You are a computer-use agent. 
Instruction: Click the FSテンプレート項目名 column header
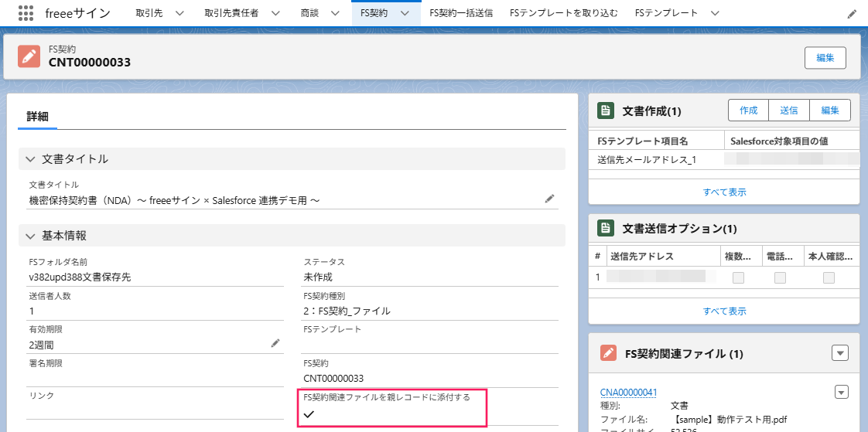click(x=643, y=141)
